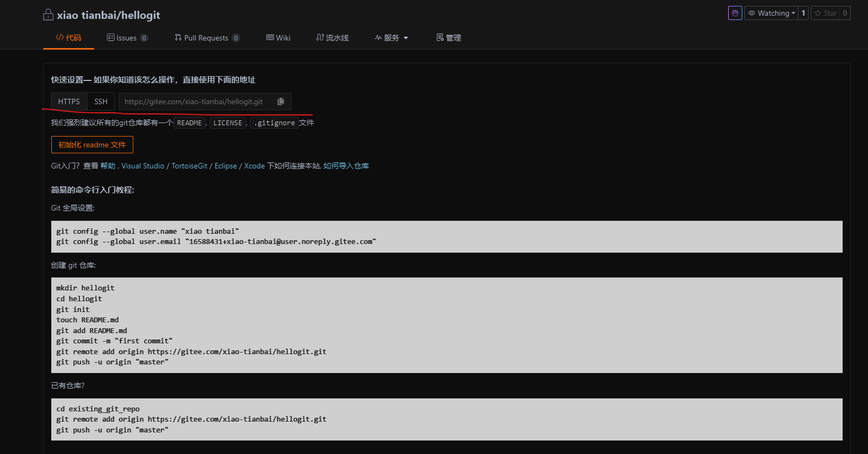Image resolution: width=868 pixels, height=454 pixels.
Task: Open the TortoiseGit guide link
Action: [x=189, y=166]
